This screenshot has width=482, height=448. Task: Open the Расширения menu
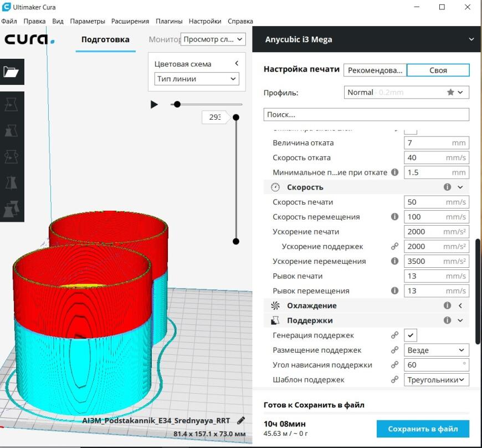pos(130,21)
